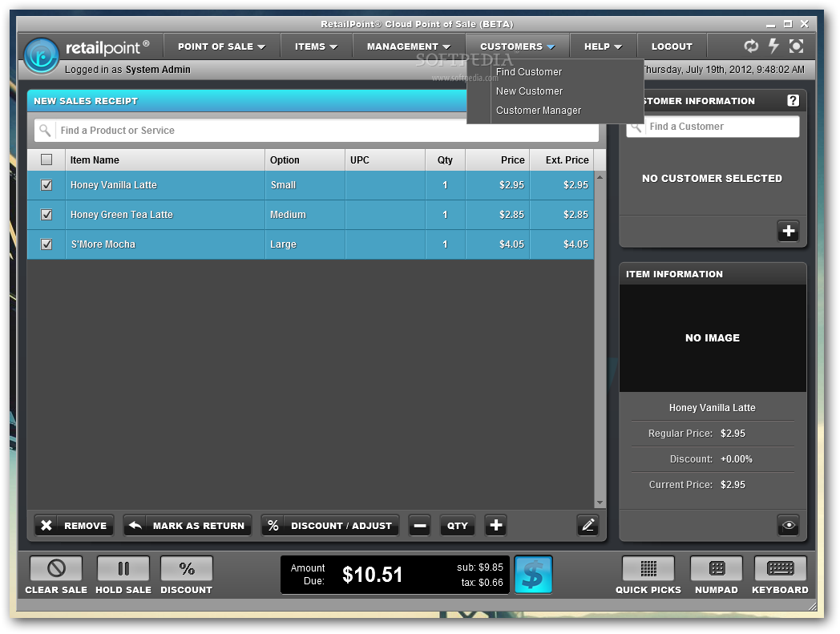Click the System Admin logged-in name
Viewport: 840px width, 634px height.
(x=158, y=70)
